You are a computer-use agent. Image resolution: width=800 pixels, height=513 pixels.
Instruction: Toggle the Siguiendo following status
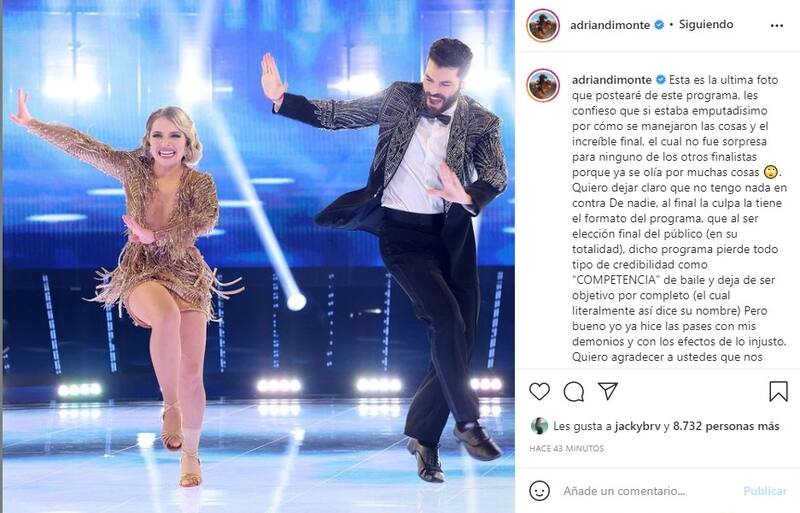coord(706,24)
